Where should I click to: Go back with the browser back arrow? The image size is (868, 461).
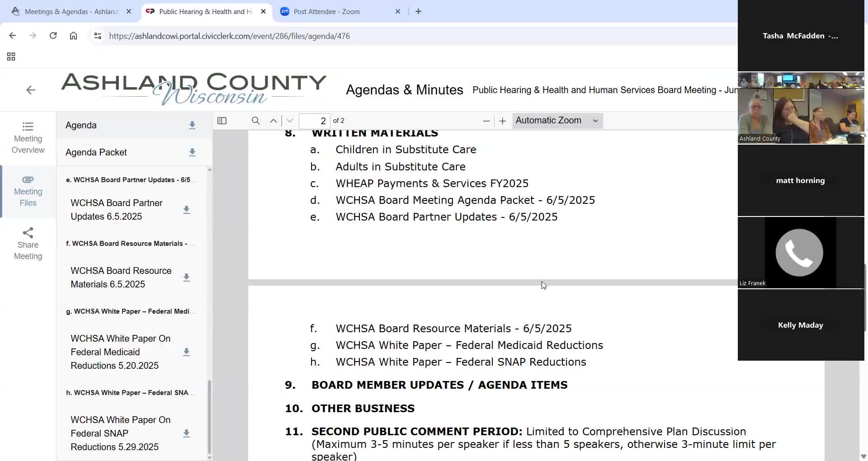[13, 36]
